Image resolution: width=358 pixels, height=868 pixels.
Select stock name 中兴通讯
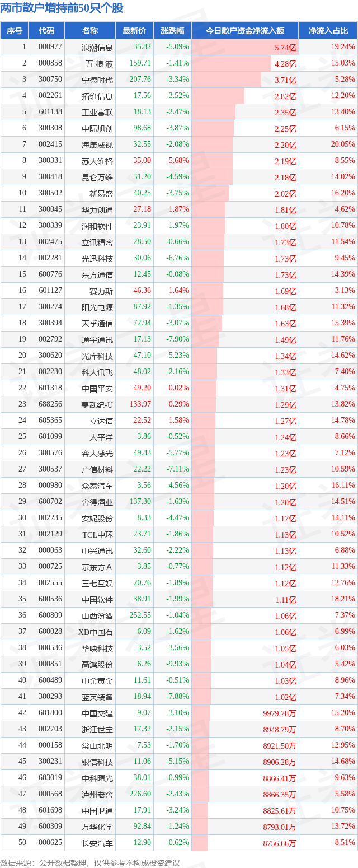pyautogui.click(x=98, y=550)
